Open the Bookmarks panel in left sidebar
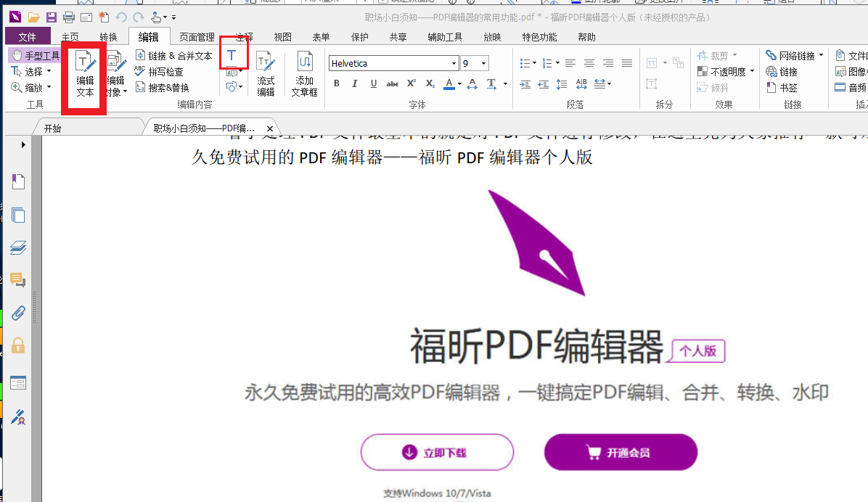 [18, 181]
